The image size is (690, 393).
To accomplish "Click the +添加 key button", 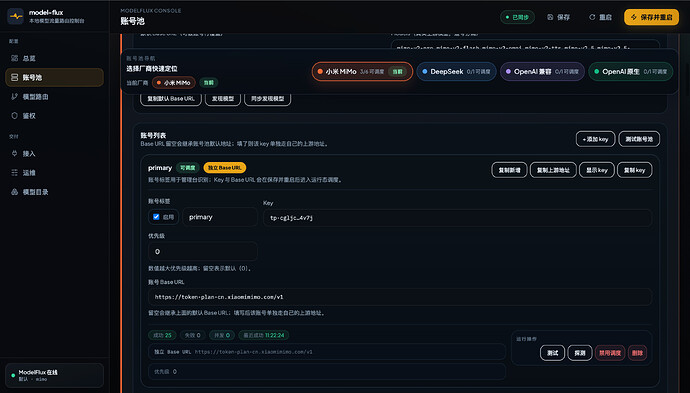I will point(595,139).
